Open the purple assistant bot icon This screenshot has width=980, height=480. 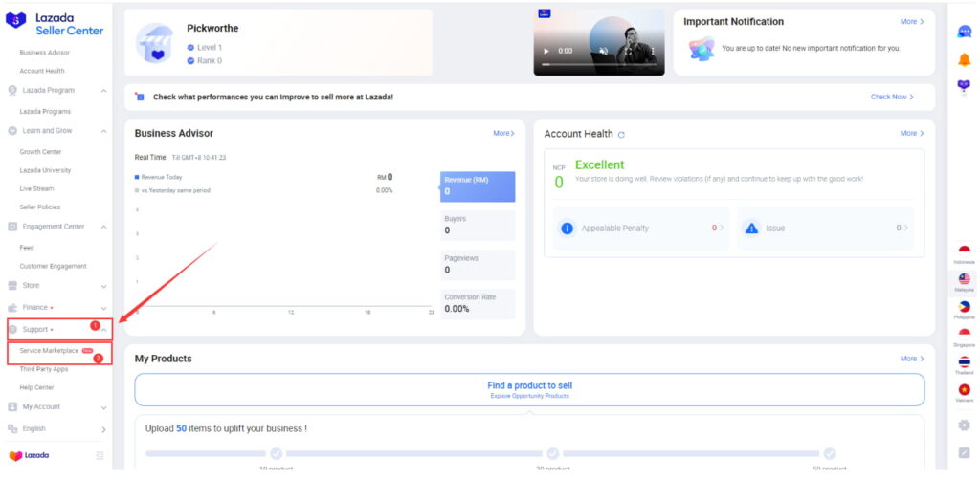point(965,86)
